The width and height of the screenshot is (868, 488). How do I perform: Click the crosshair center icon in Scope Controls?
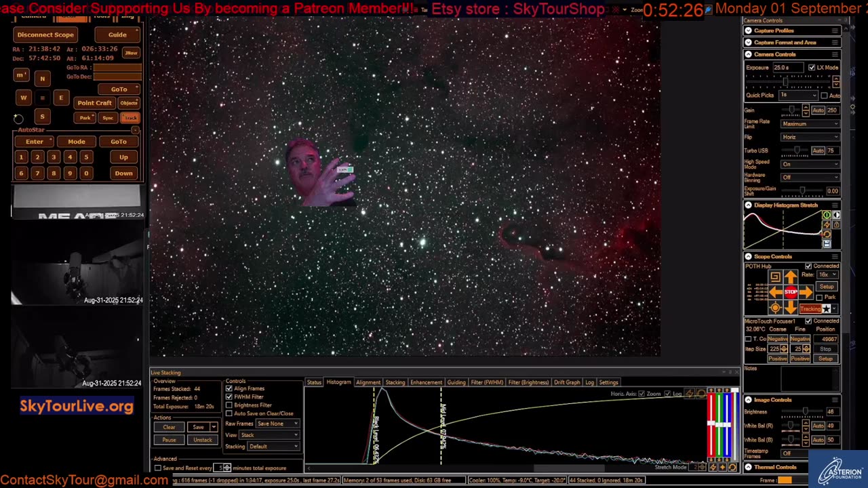click(x=776, y=308)
